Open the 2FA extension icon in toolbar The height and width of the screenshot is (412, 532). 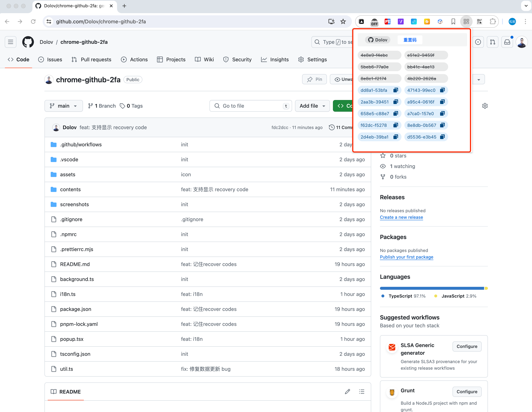[x=466, y=22]
